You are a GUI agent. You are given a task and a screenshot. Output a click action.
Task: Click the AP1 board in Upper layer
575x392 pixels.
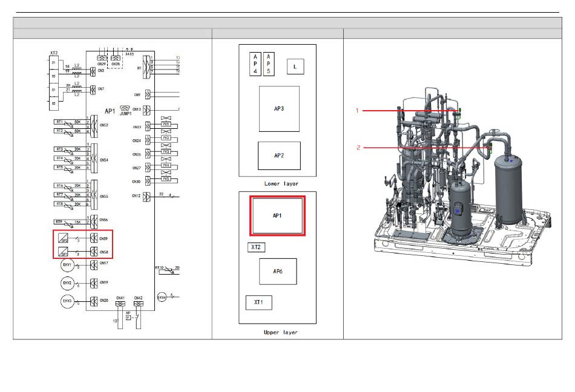[x=277, y=216]
